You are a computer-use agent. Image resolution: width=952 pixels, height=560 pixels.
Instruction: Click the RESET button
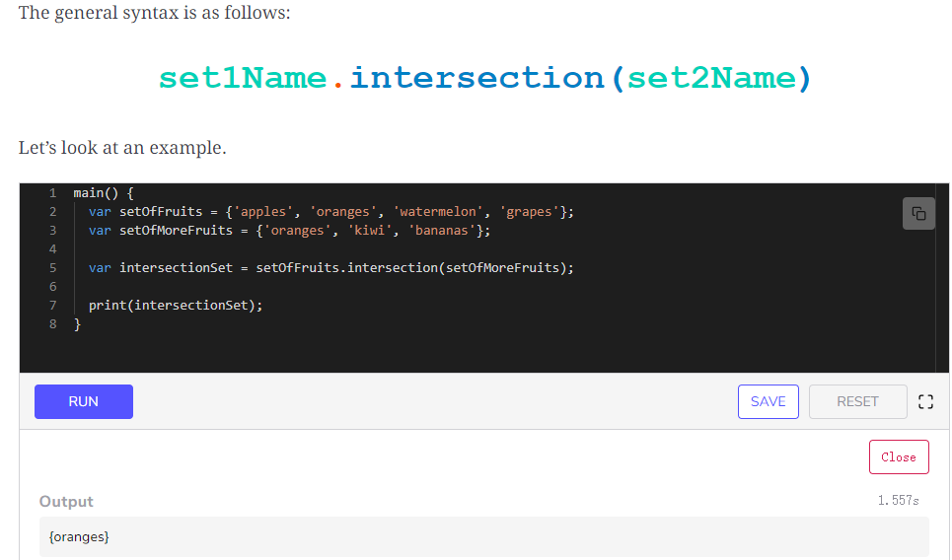857,401
